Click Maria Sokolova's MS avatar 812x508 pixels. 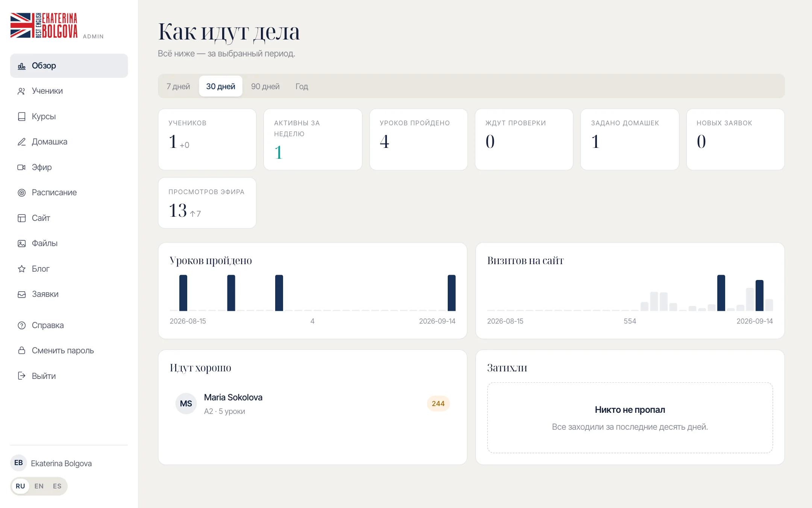(186, 404)
